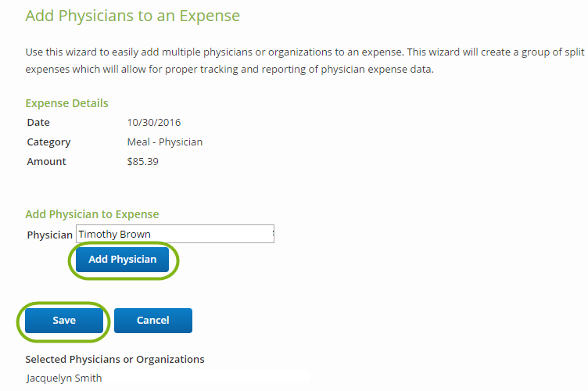Click the wizard description paragraph's first line
The height and width of the screenshot is (391, 588).
click(x=305, y=52)
